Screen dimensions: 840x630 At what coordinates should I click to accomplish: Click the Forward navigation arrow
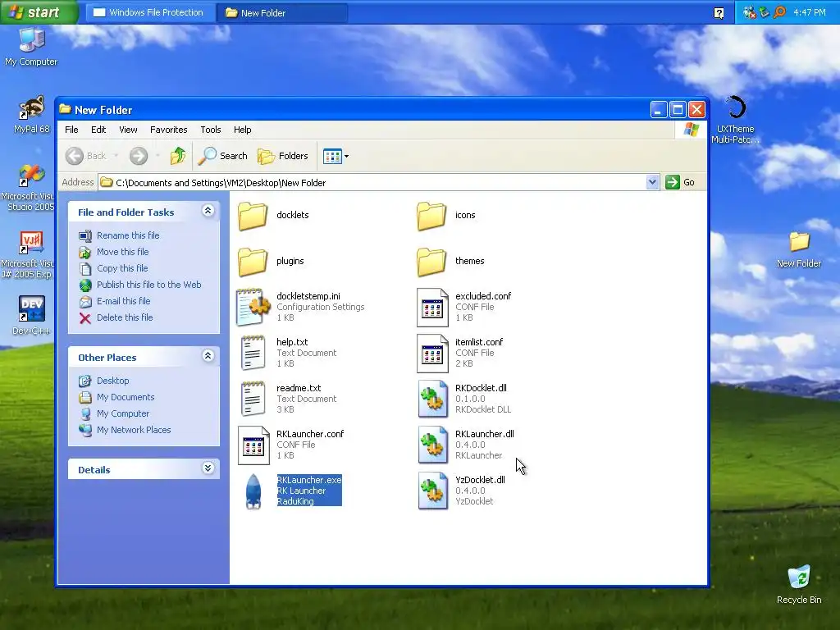138,156
